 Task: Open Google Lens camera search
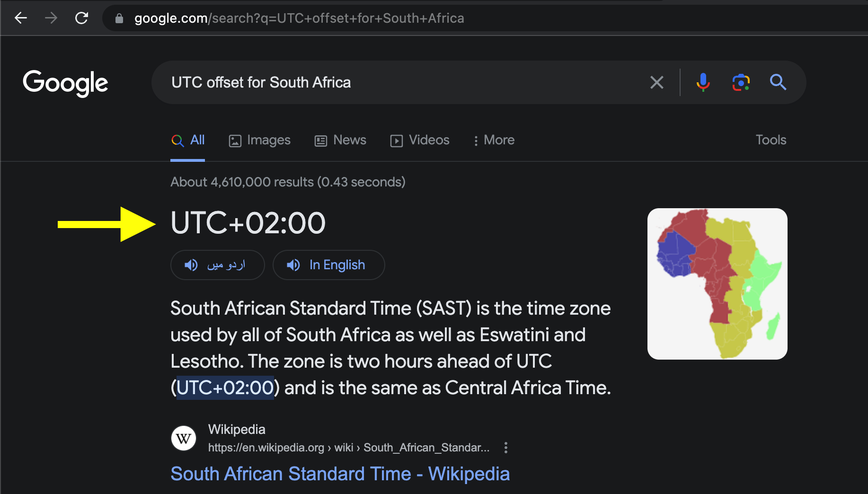(740, 82)
